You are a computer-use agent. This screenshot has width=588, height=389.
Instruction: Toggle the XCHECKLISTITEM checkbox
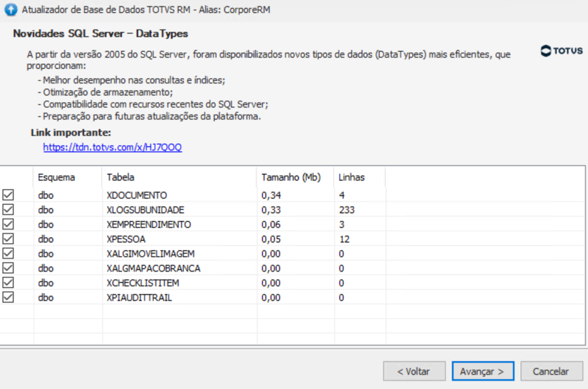pyautogui.click(x=8, y=283)
